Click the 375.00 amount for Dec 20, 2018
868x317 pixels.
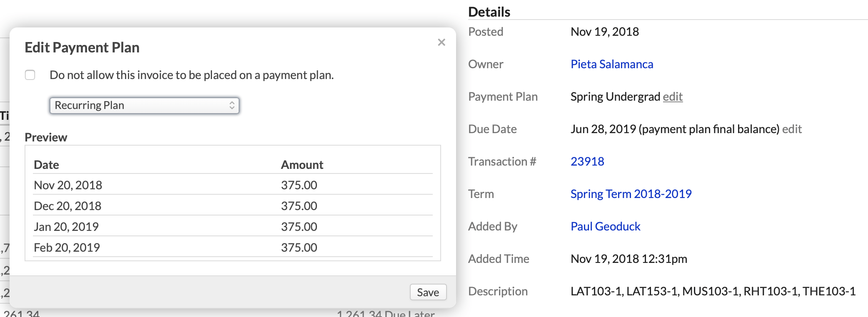[x=299, y=206]
